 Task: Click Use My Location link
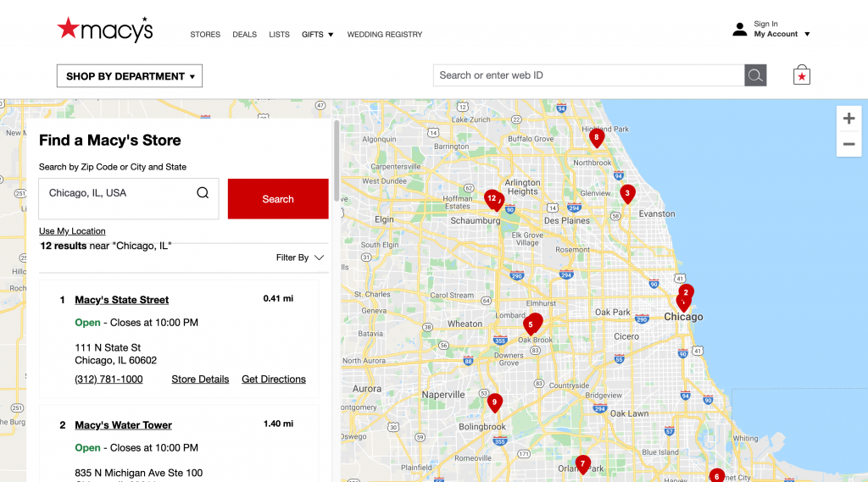click(72, 231)
